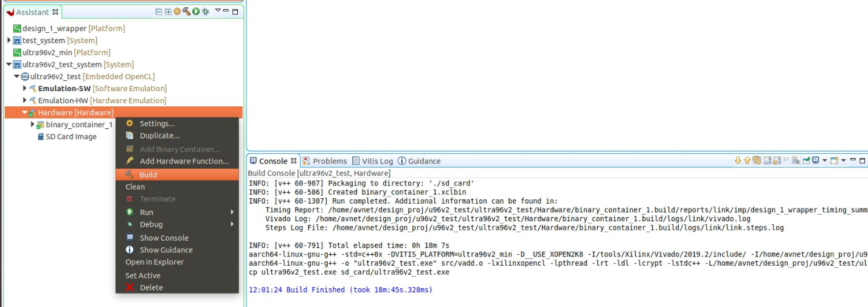Expand the binary_container_1 tree node

[x=33, y=125]
